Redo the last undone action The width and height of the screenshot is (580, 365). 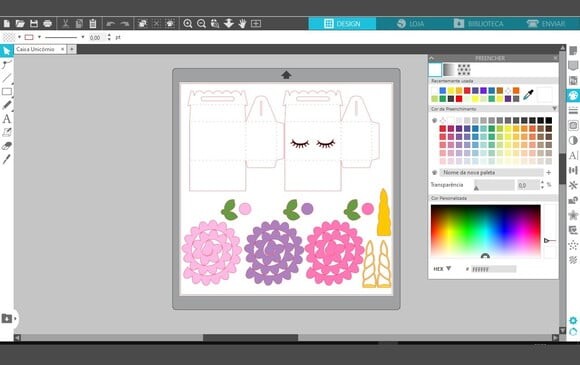pyautogui.click(x=125, y=24)
